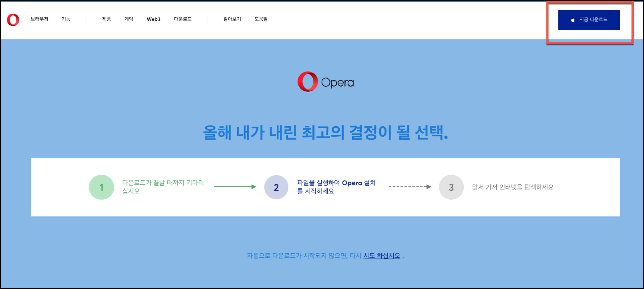
Task: Click the green arrow between steps 1 and 2
Action: [235, 187]
